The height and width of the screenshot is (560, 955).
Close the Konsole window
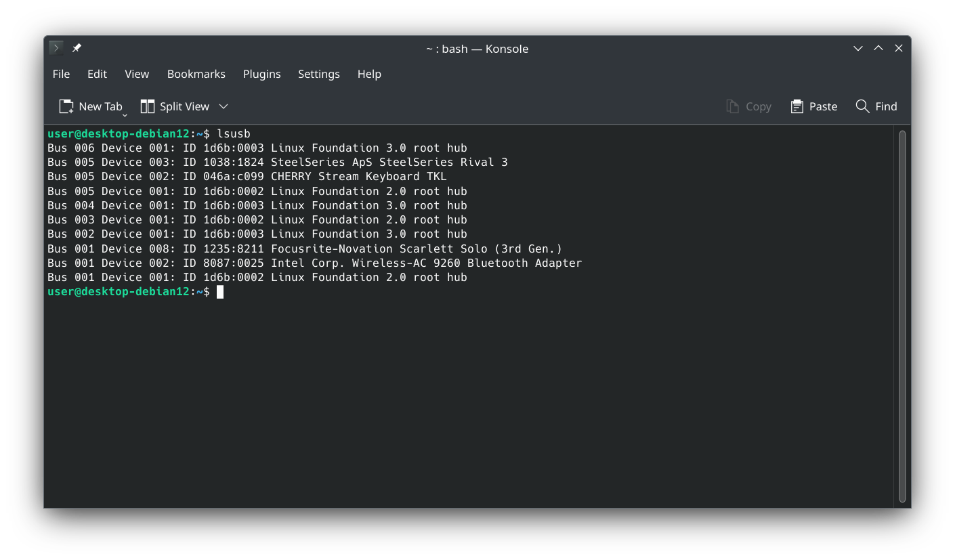899,48
